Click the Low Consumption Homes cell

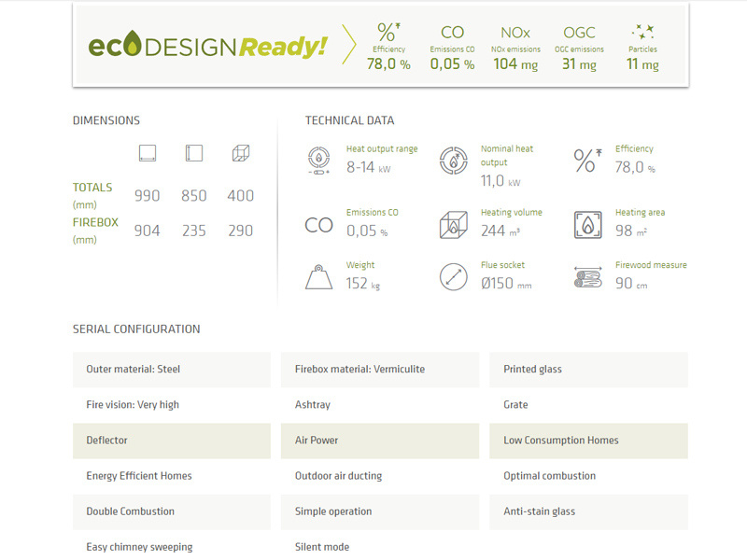coord(588,441)
